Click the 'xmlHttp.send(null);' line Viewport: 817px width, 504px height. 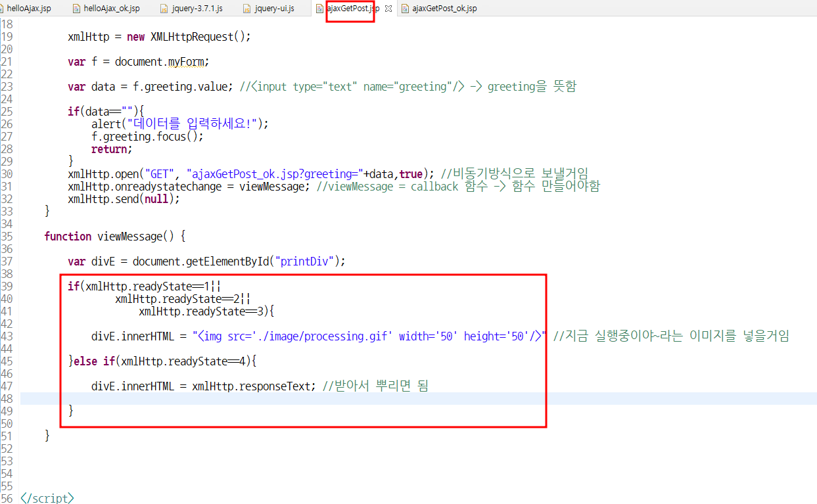pos(124,198)
